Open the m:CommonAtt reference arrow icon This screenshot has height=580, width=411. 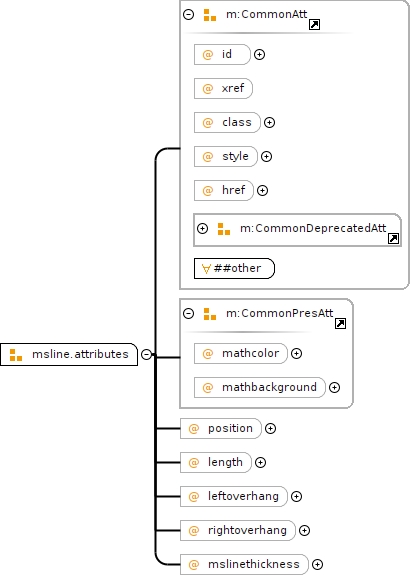tap(314, 25)
